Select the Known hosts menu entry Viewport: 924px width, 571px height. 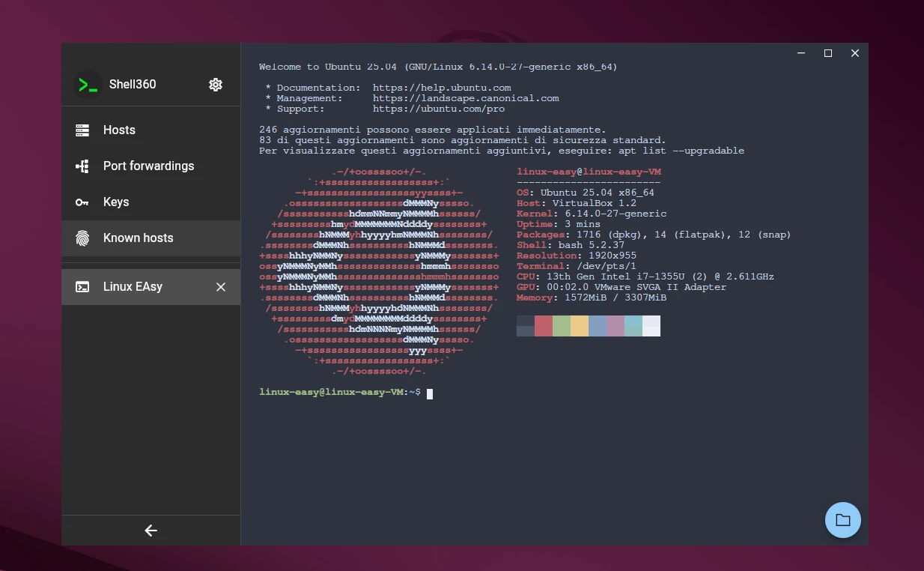[138, 238]
